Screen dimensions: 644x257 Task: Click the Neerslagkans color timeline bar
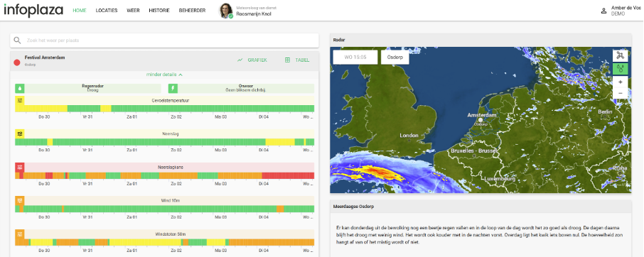point(165,175)
